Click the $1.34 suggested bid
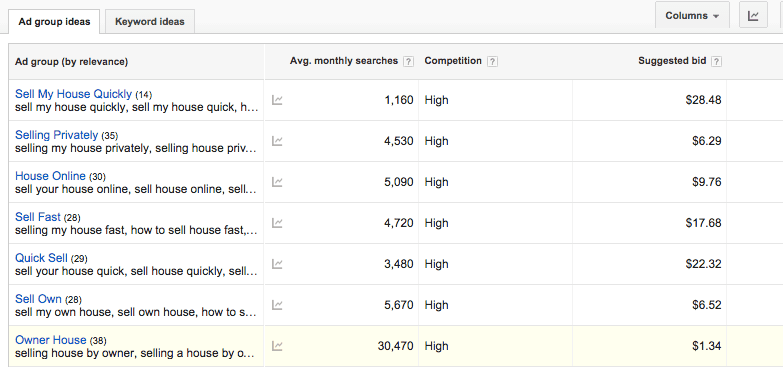 tap(707, 346)
